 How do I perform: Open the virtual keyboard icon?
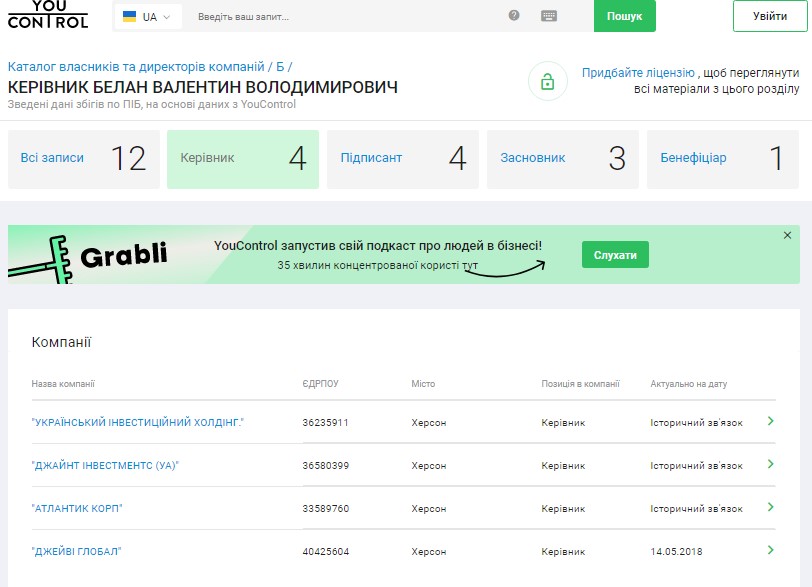pos(549,16)
